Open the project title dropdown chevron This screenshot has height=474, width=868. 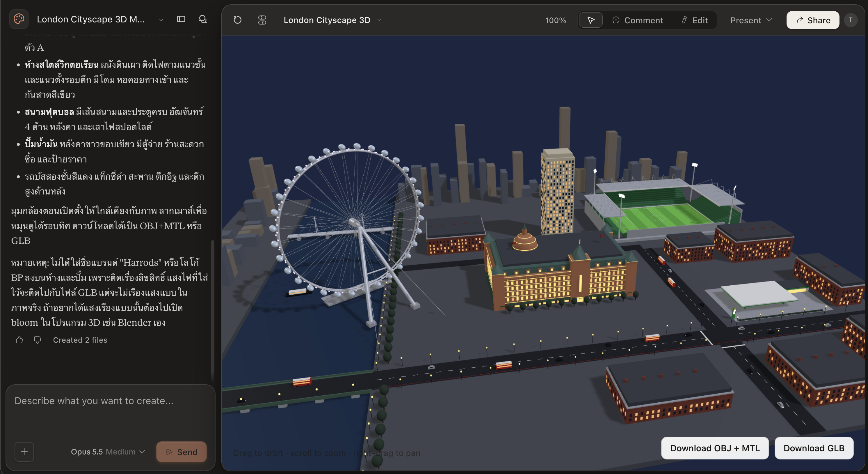(161, 20)
